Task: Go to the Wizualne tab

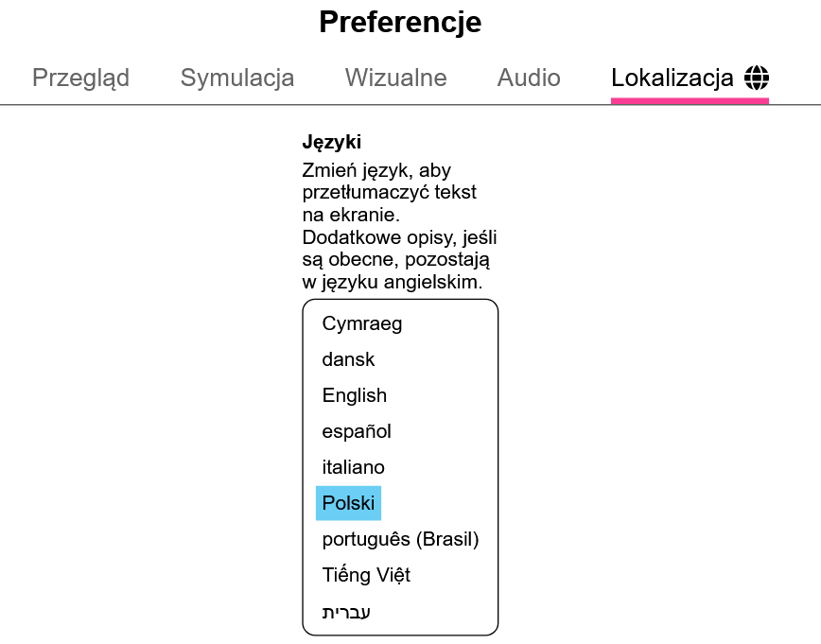Action: click(395, 78)
